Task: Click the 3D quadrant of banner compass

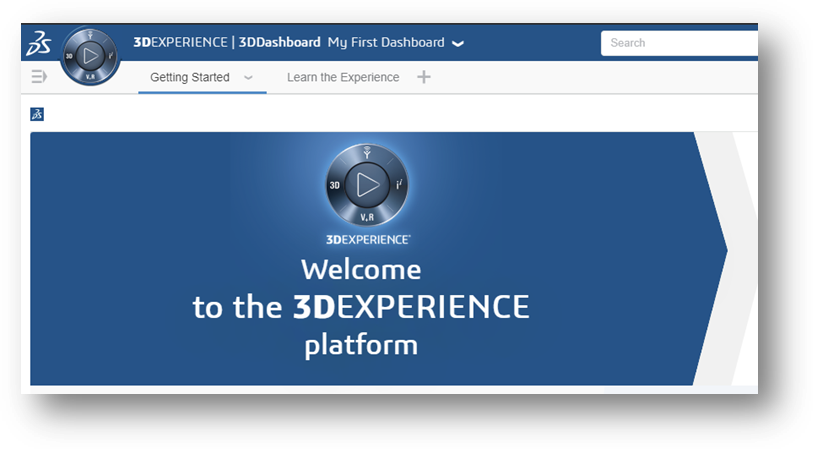Action: 335,185
